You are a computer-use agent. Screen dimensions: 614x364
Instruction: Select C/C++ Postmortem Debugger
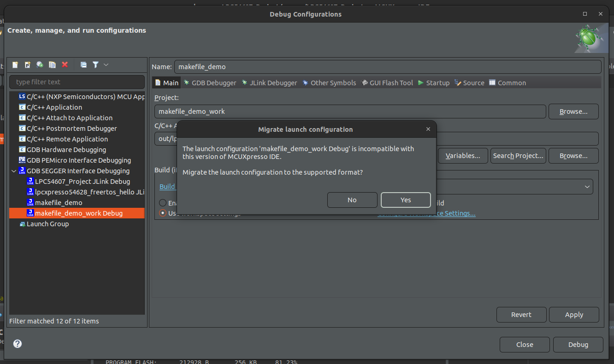68,129
